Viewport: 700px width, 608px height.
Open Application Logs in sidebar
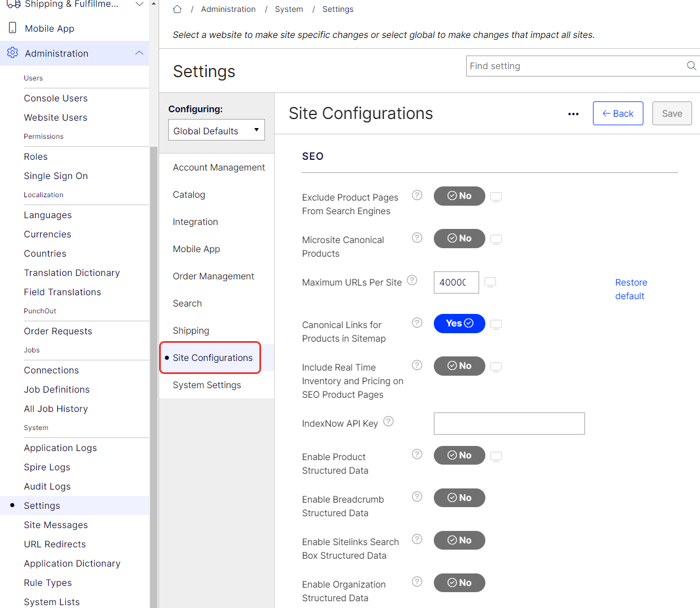pyautogui.click(x=60, y=448)
